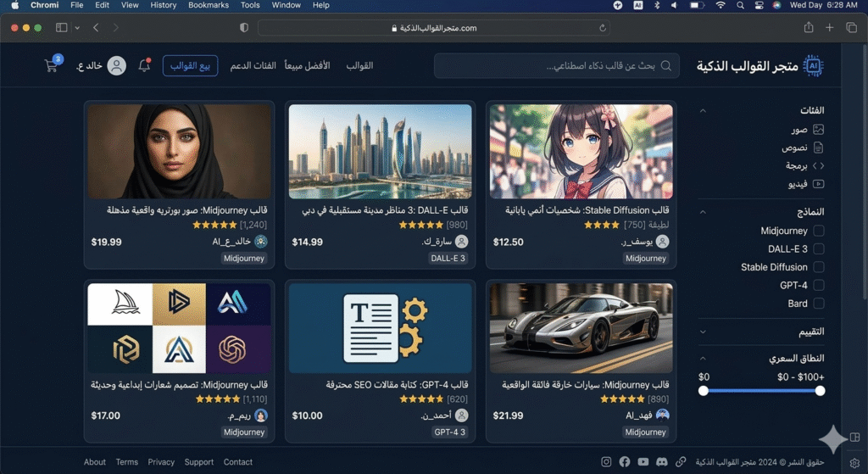Click the AI chip store logo
868x474 pixels.
pos(813,66)
